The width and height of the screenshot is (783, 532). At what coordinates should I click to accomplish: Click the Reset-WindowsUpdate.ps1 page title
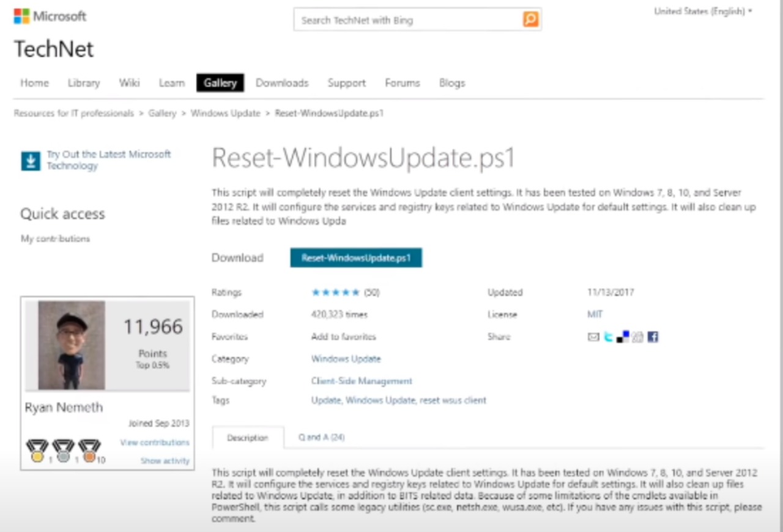coord(364,158)
